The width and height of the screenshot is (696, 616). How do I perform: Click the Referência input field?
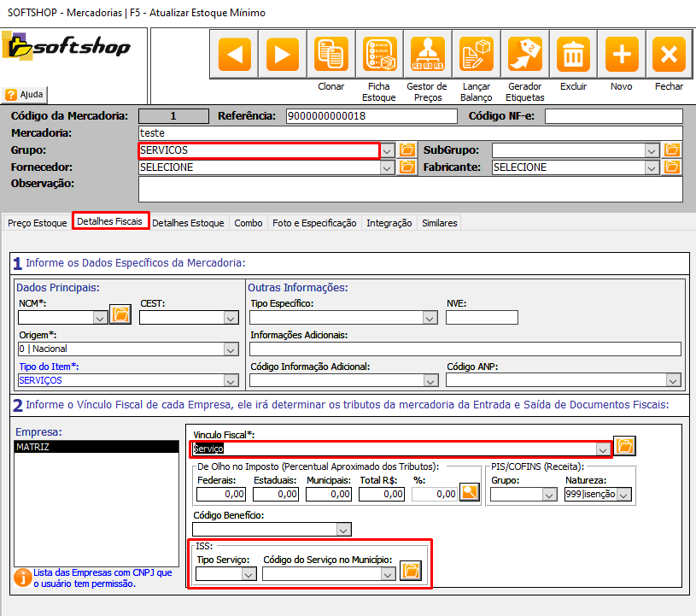[x=371, y=116]
